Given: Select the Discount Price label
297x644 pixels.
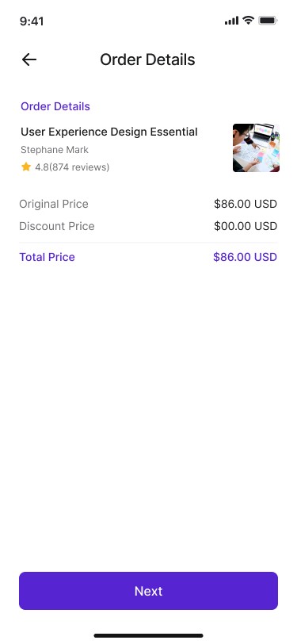Looking at the screenshot, I should coord(57,226).
